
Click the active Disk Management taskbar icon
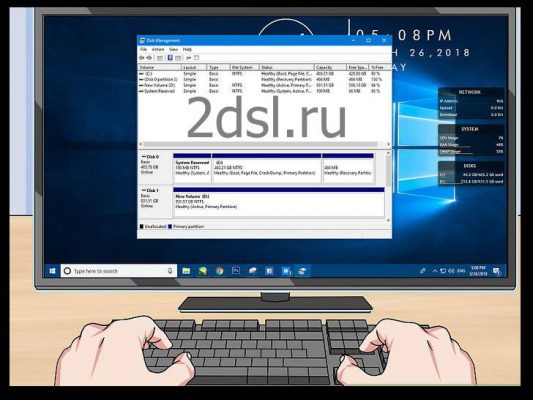302,271
